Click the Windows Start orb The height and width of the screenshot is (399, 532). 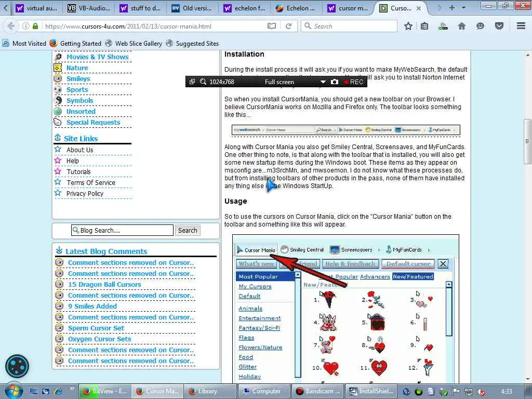point(14,391)
